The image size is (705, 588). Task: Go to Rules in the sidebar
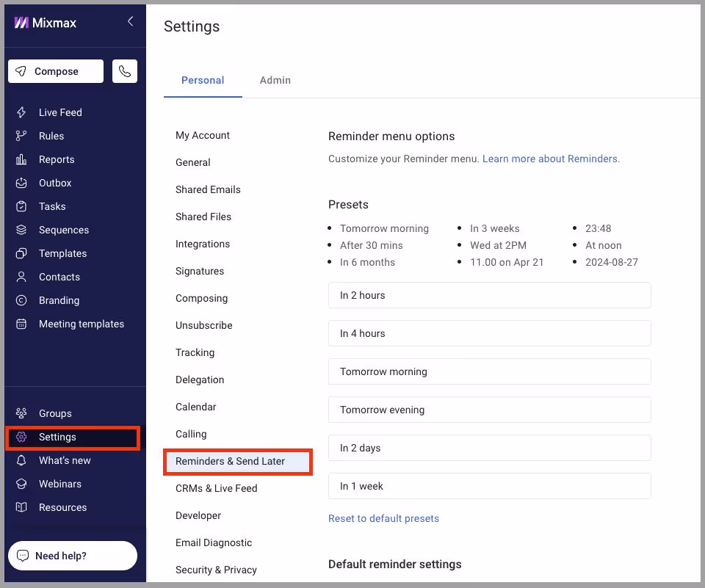pyautogui.click(x=51, y=136)
